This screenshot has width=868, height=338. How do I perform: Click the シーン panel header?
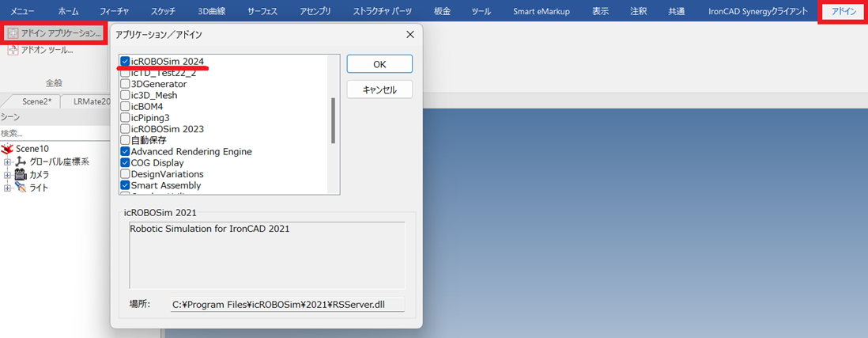(x=55, y=117)
